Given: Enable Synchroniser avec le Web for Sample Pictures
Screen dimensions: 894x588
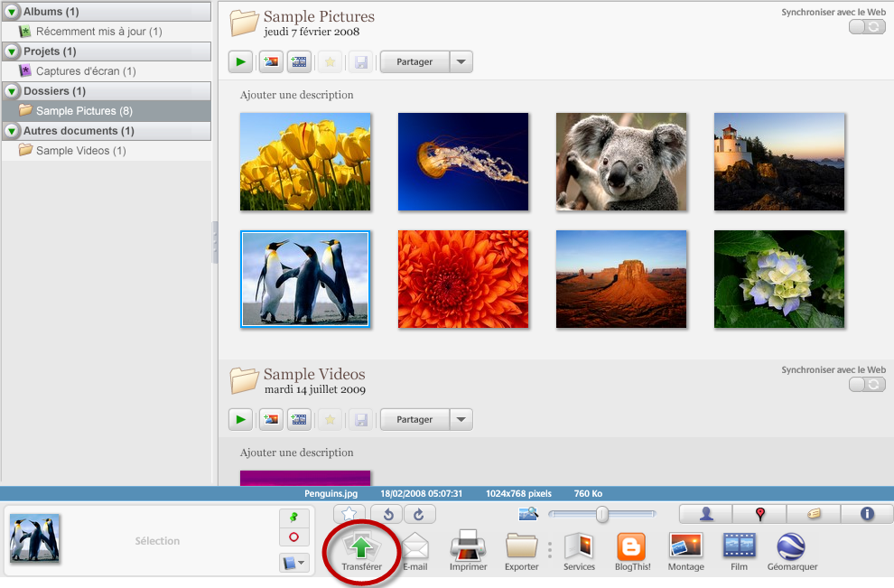Looking at the screenshot, I should point(866,26).
